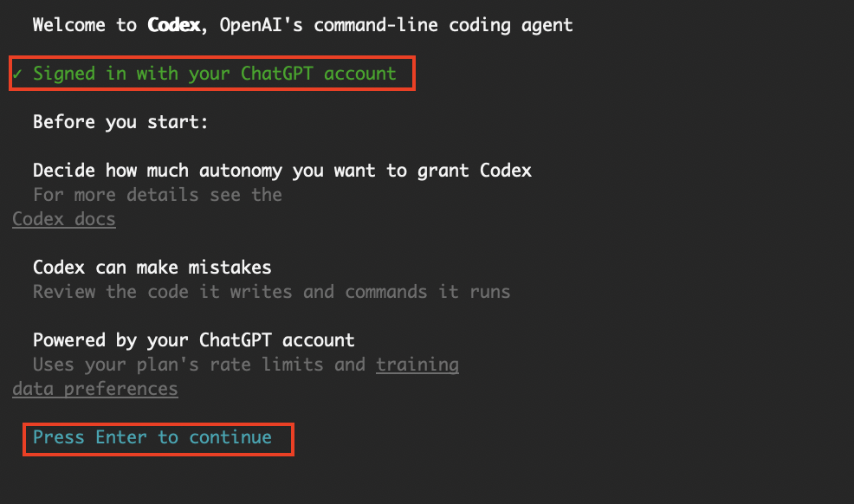Click Review the code it writes line

(271, 292)
